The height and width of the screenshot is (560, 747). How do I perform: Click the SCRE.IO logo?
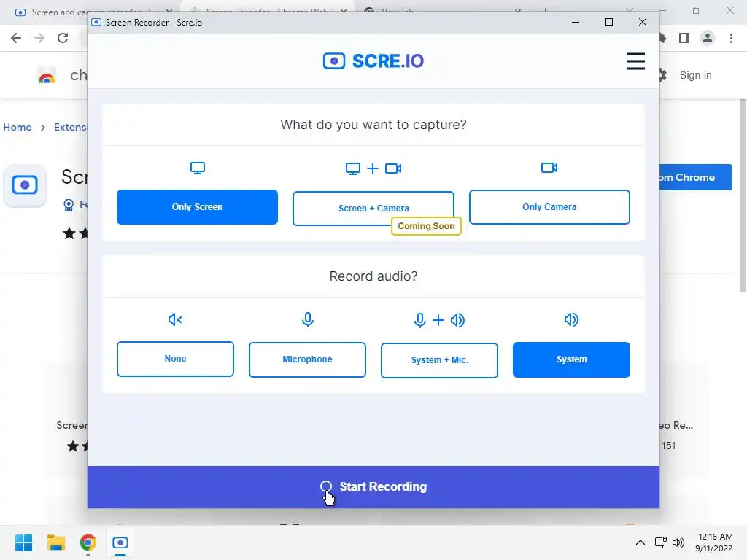(373, 61)
